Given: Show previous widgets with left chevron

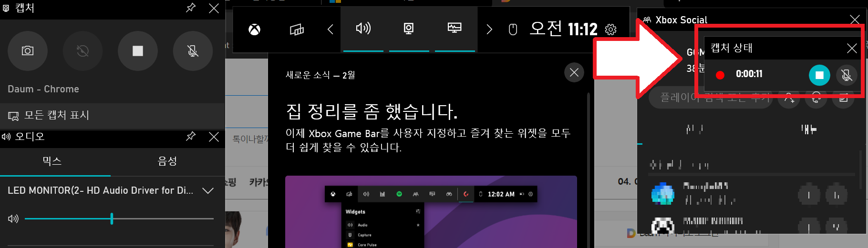Looking at the screenshot, I should (x=330, y=30).
